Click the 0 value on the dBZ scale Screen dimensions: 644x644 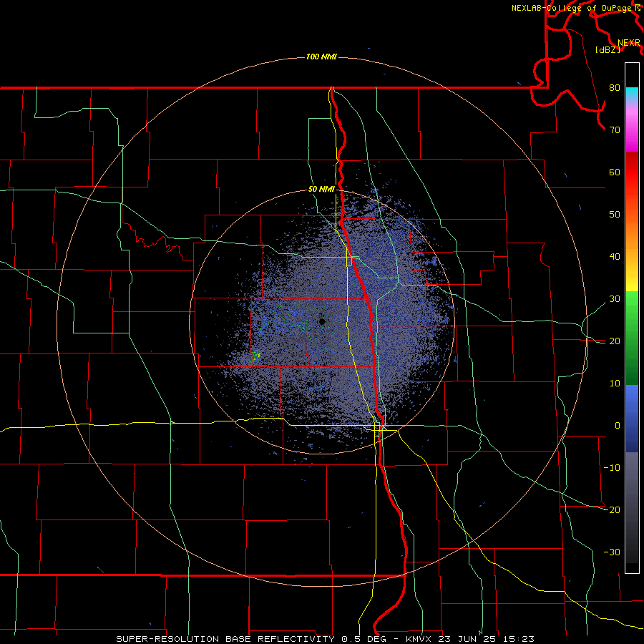click(x=618, y=426)
